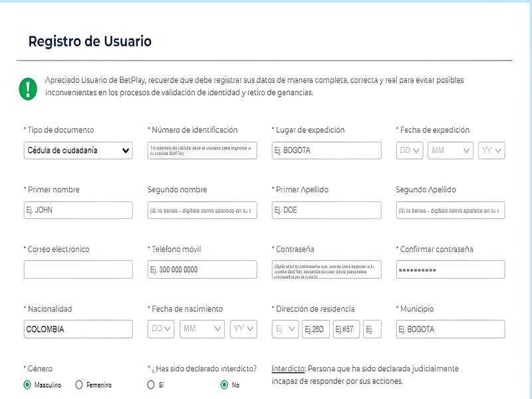Focus the Número de identificación field
Screen dimensions: 532x399
pyautogui.click(x=202, y=150)
